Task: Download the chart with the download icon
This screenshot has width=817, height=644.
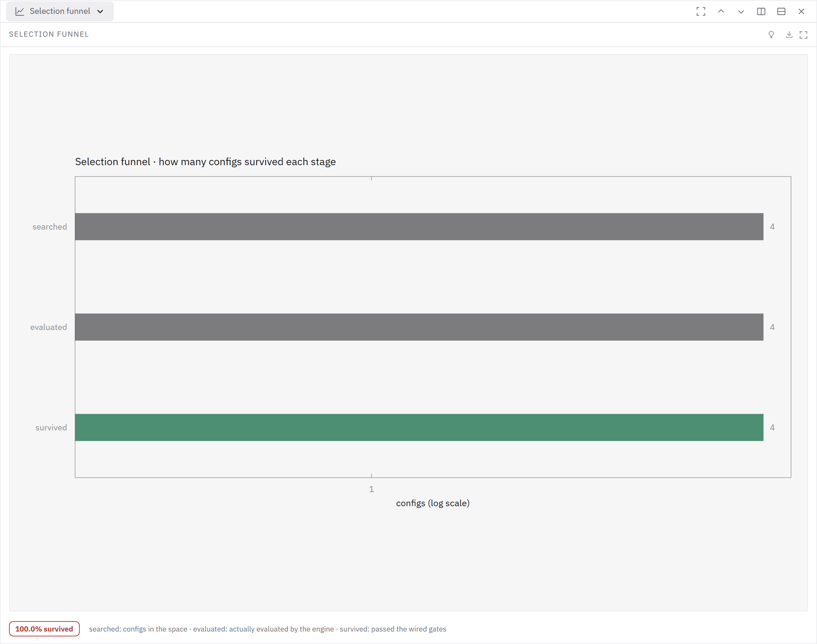Action: pyautogui.click(x=789, y=35)
